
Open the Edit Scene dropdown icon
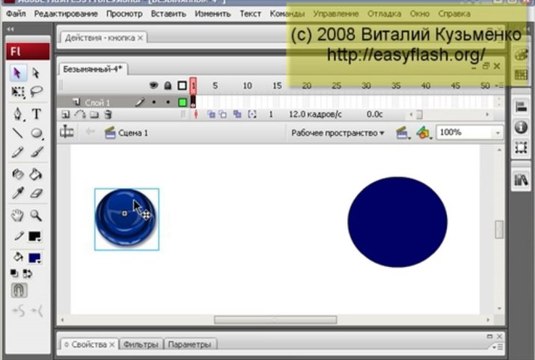tap(403, 133)
